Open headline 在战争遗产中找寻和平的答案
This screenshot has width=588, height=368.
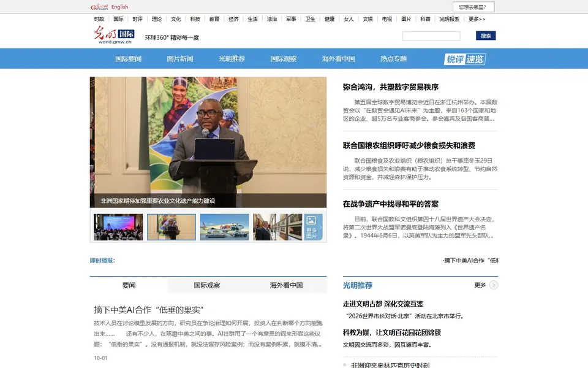pos(390,204)
